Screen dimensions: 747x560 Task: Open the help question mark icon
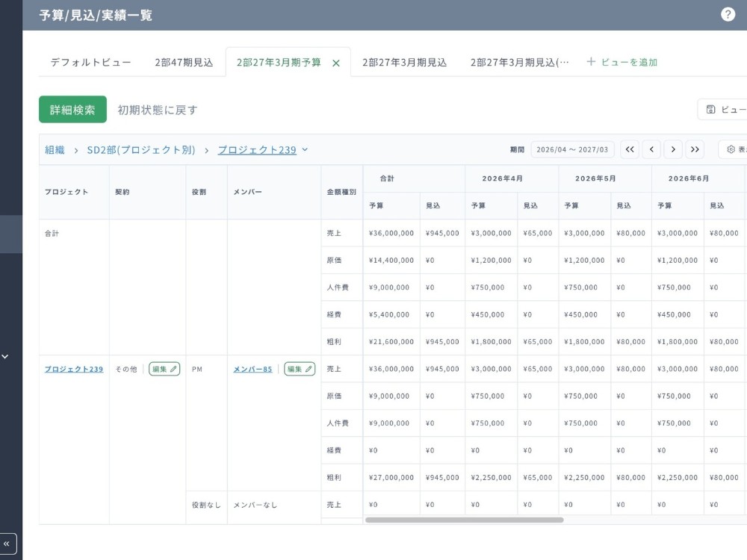tap(728, 14)
